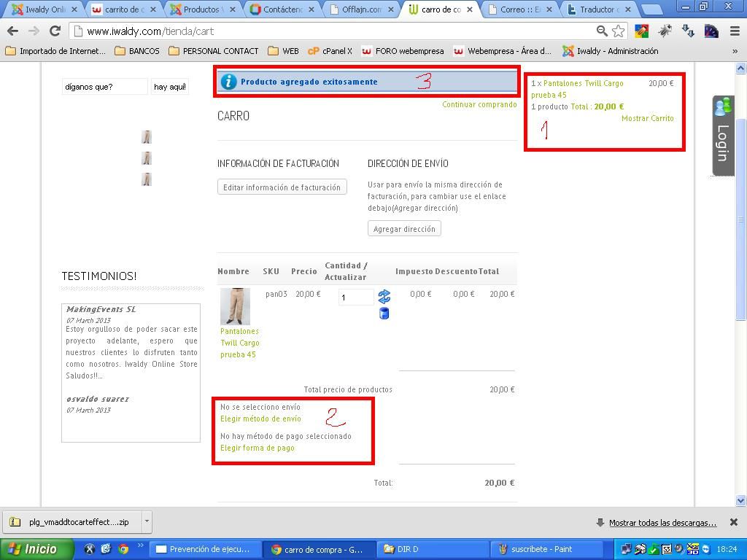Reload the current page
747x560 pixels.
(55, 31)
